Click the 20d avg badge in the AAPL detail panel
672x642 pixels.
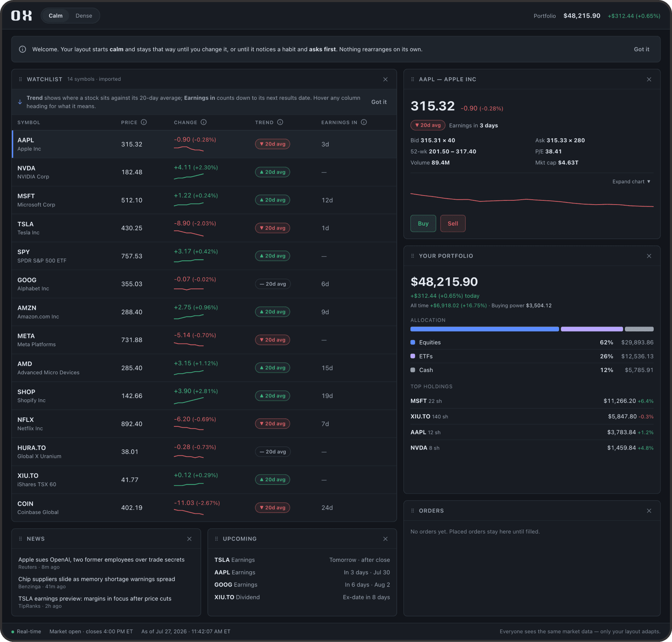click(x=428, y=125)
